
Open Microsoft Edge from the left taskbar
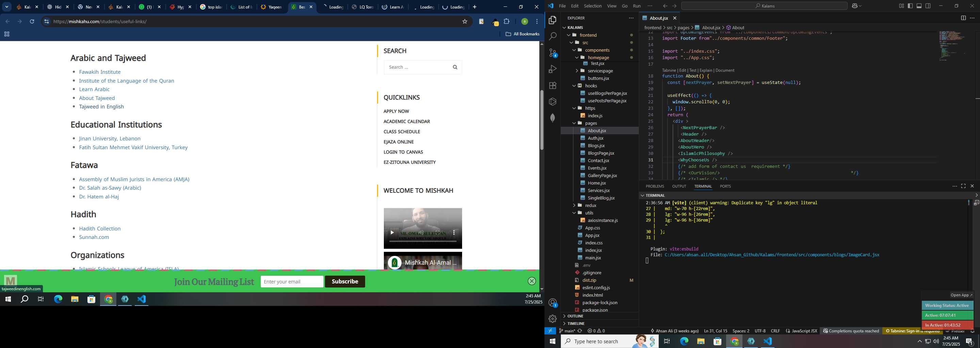point(58,299)
